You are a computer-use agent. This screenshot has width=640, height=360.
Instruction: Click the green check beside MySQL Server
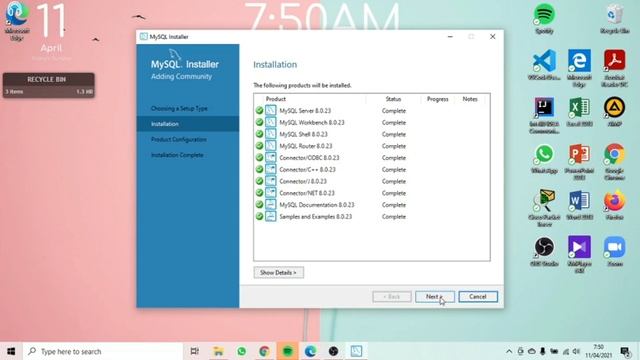coord(259,111)
